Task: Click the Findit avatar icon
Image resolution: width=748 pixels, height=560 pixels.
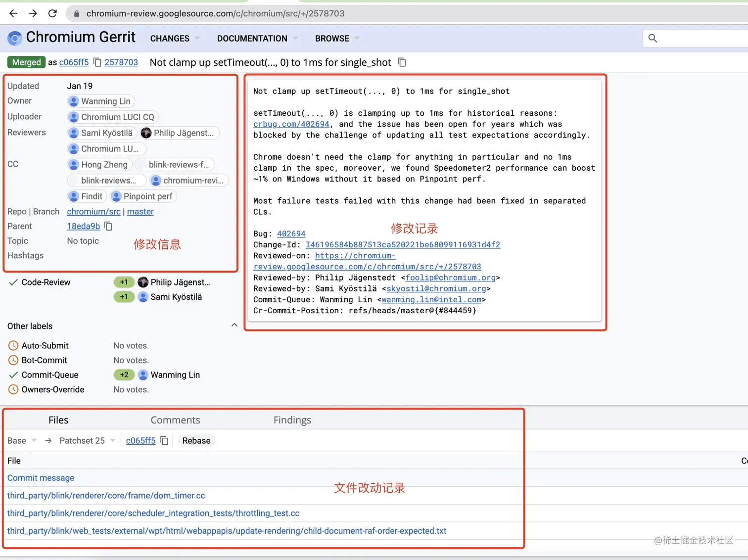Action: tap(74, 196)
